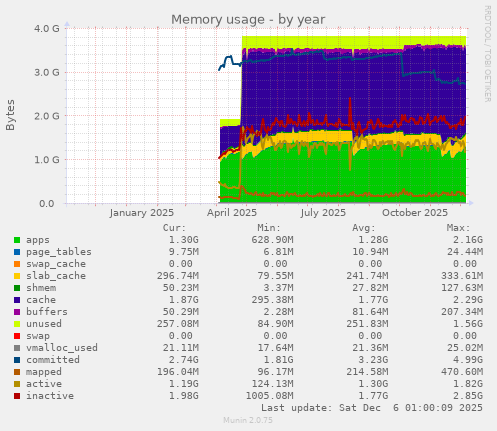Viewport: 497px width, 431px height.
Task: Click the 'Bytes' y-axis title
Action: point(10,115)
